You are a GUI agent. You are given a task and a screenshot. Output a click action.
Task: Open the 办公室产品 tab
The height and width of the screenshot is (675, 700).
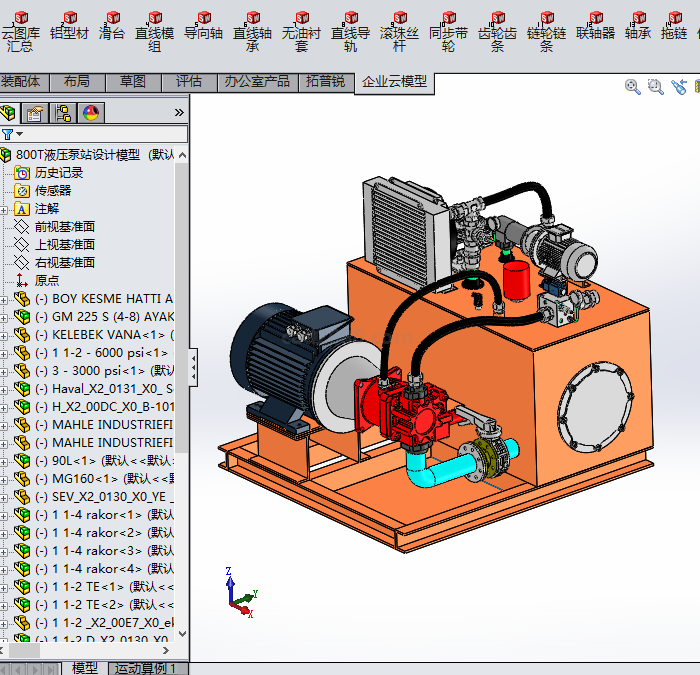pyautogui.click(x=257, y=81)
